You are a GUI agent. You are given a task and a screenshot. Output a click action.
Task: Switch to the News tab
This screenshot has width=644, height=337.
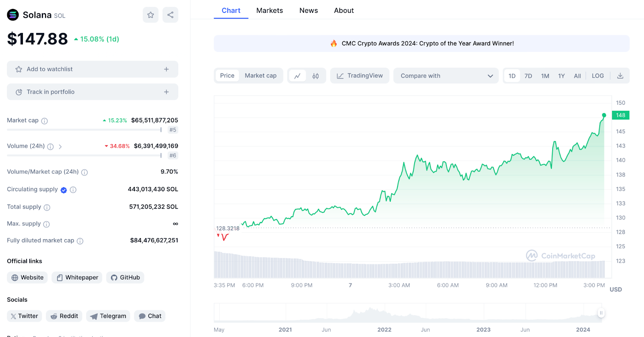309,10
